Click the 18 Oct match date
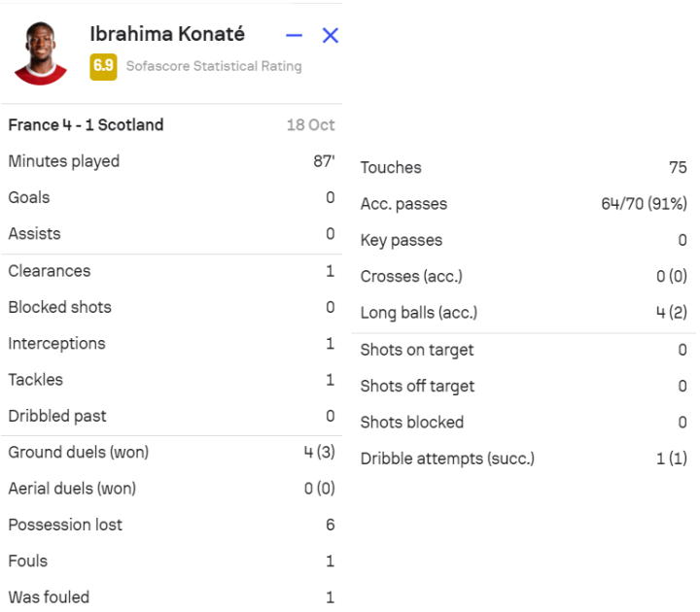 [x=311, y=125]
